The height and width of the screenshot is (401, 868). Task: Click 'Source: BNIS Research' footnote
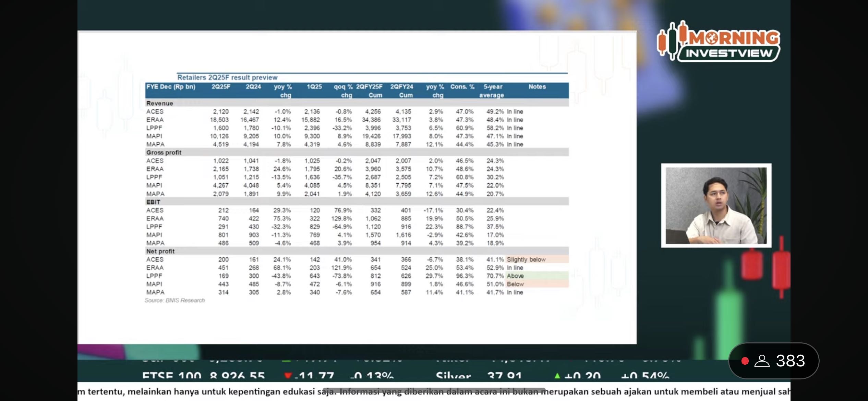click(x=174, y=300)
